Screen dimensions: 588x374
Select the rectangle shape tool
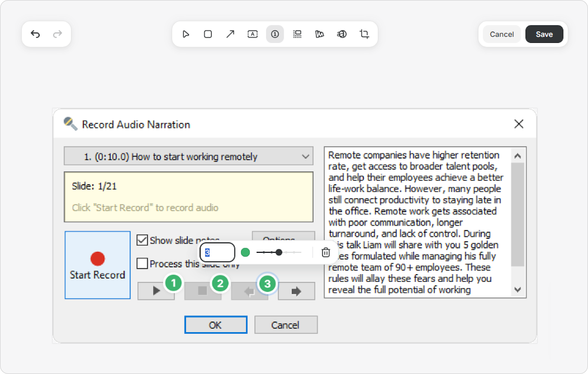pos(208,34)
